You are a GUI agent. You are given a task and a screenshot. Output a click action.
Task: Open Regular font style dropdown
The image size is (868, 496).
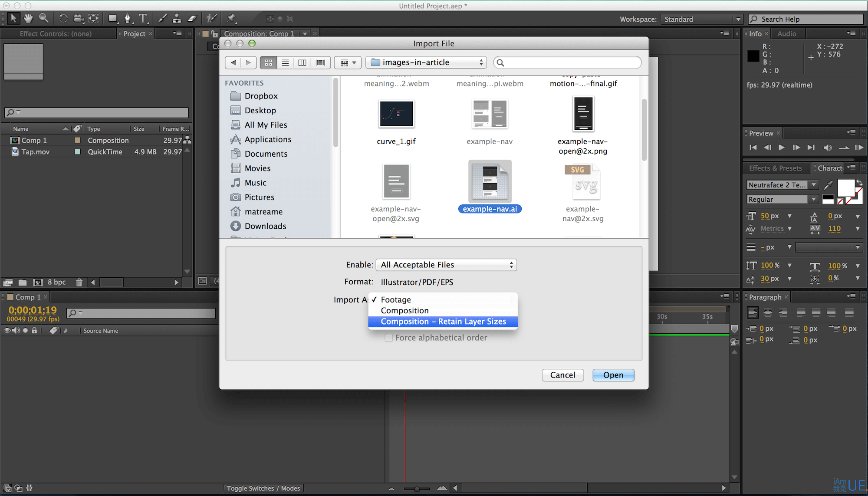[x=814, y=199]
